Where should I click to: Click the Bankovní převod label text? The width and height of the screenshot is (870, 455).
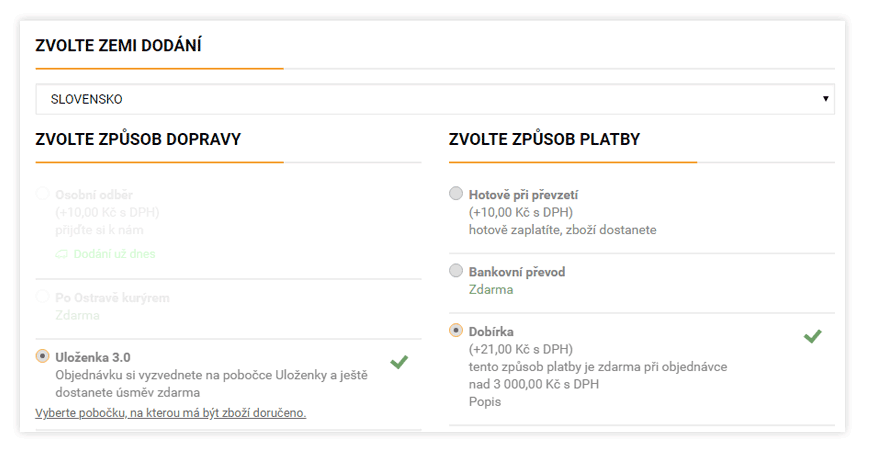517,272
